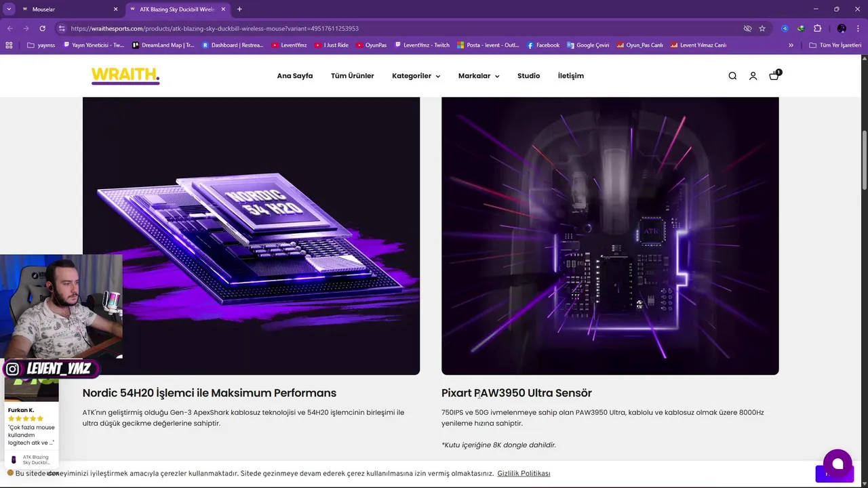This screenshot has height=488, width=868.
Task: Open Facebook bookmark
Action: click(x=542, y=45)
